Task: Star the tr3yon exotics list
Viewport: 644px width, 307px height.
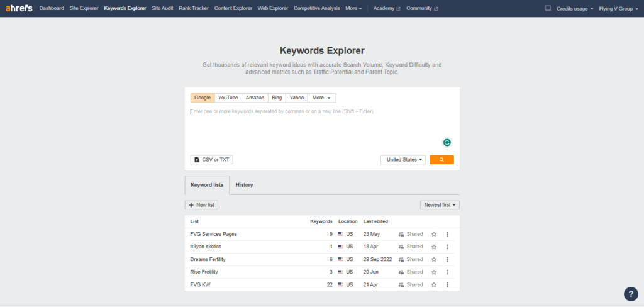Action: (x=434, y=247)
